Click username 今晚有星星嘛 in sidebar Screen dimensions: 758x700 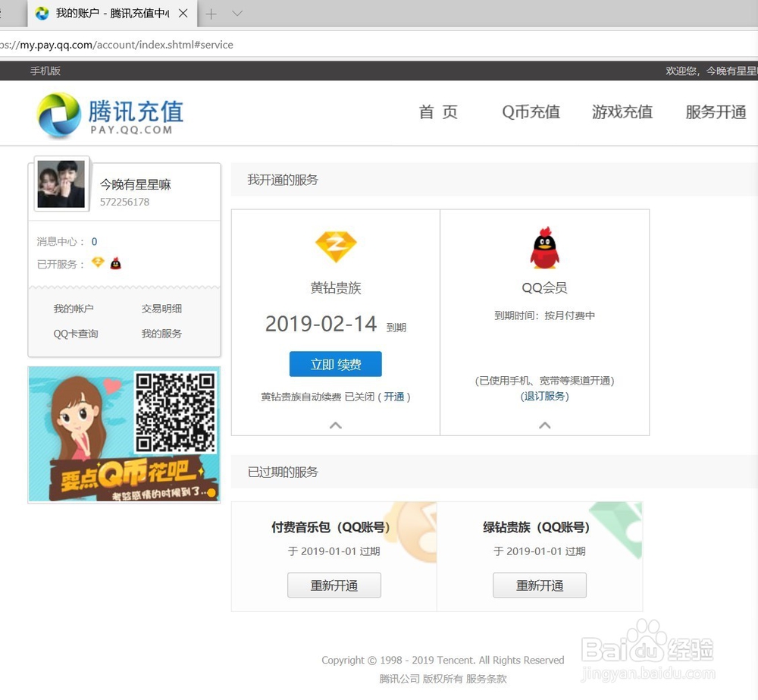pos(136,184)
